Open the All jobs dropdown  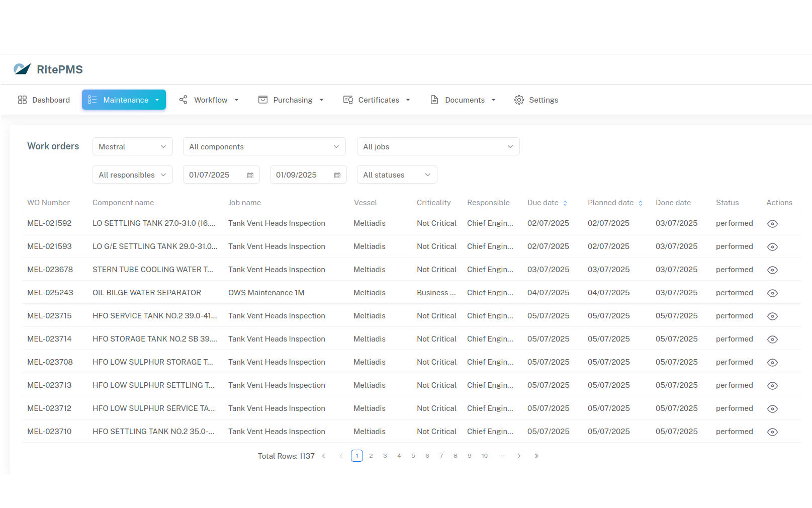(x=438, y=147)
